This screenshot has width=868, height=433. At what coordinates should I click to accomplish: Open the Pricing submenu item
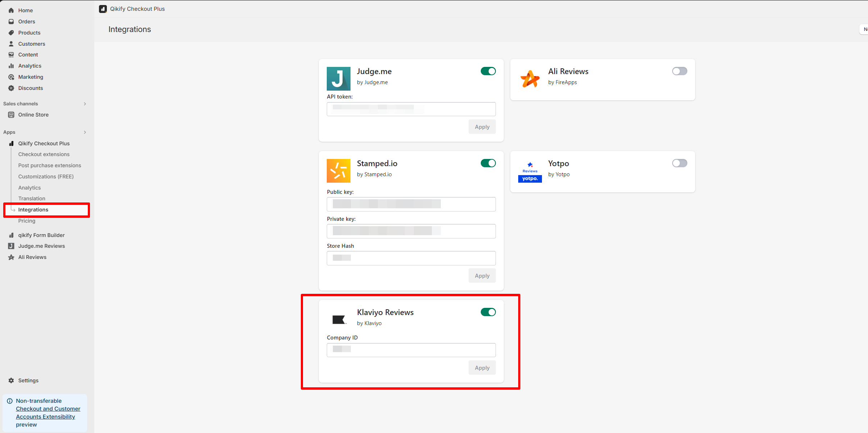27,221
